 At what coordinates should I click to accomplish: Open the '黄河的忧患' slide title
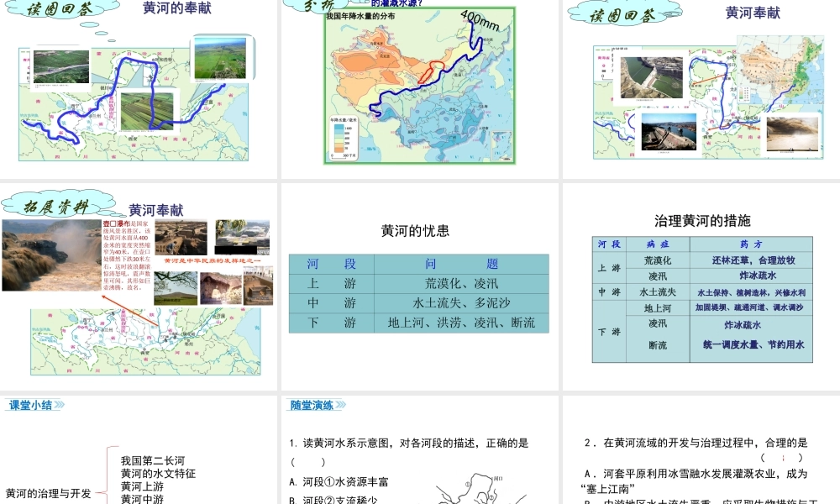tap(415, 231)
